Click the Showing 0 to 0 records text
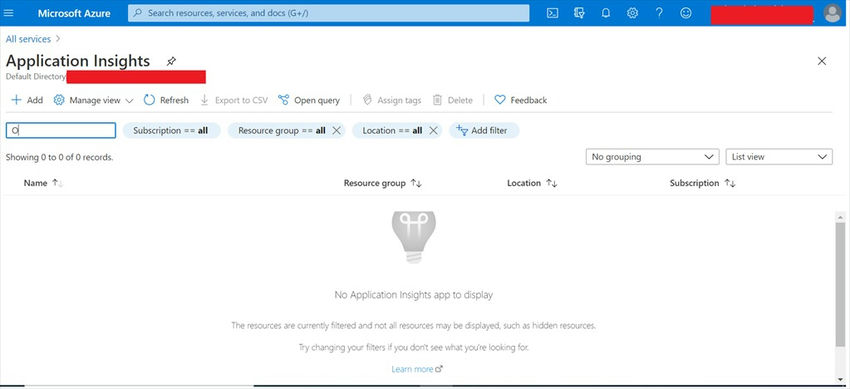The height and width of the screenshot is (389, 850). pyautogui.click(x=60, y=158)
